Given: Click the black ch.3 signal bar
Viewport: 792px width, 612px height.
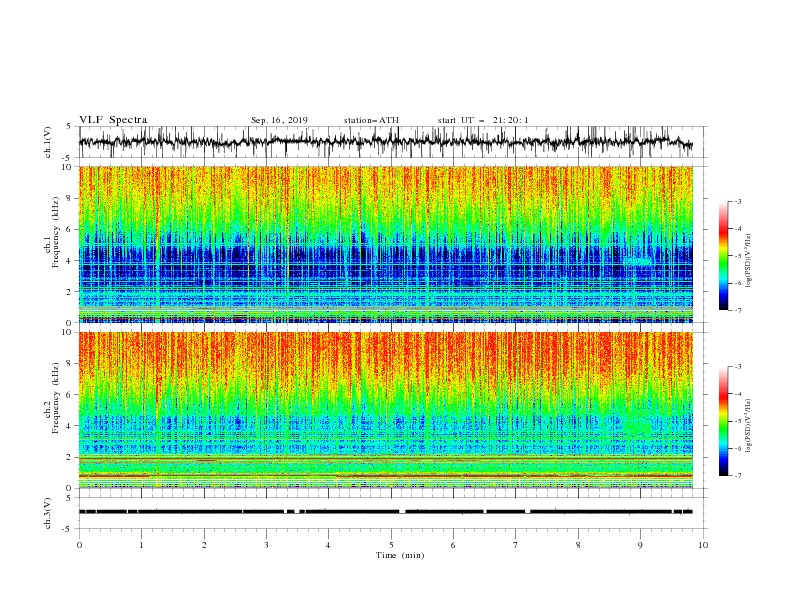Looking at the screenshot, I should [x=385, y=512].
